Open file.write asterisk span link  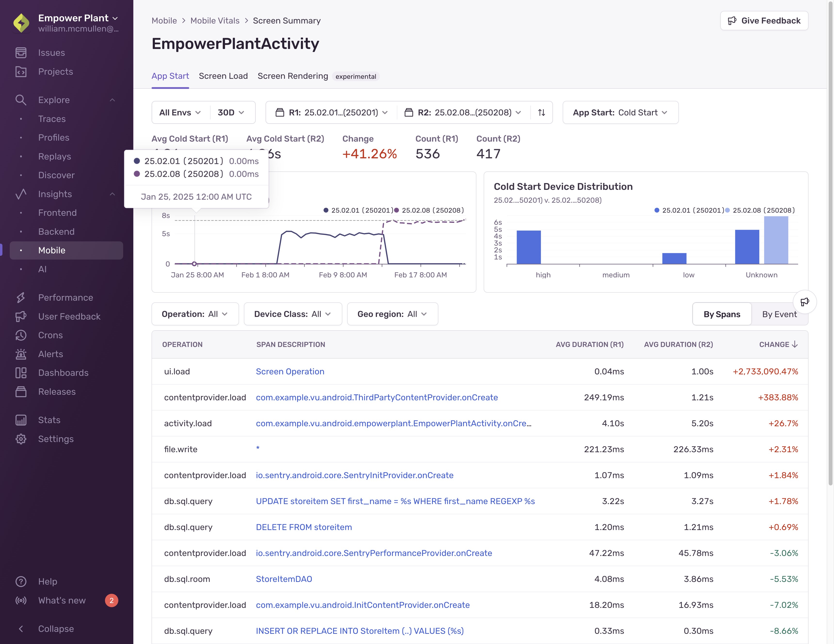[x=258, y=448]
